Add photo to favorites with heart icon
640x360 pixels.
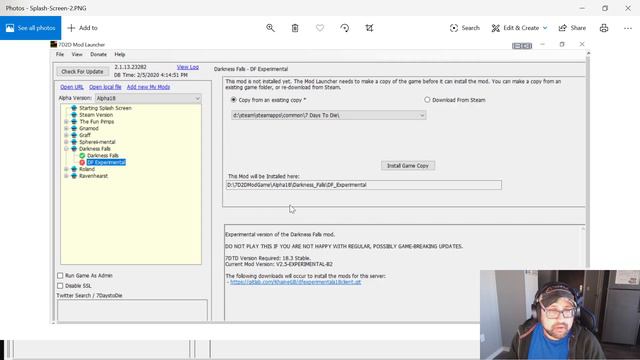pyautogui.click(x=320, y=28)
